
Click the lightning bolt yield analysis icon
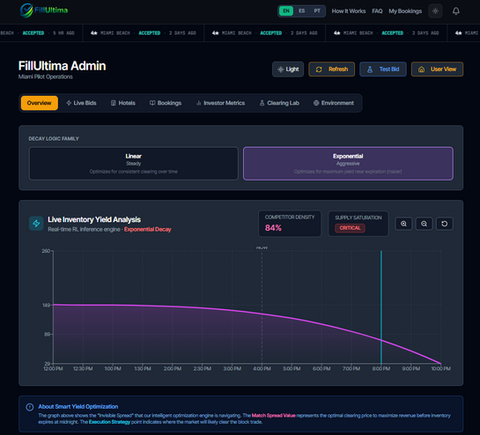[36, 224]
